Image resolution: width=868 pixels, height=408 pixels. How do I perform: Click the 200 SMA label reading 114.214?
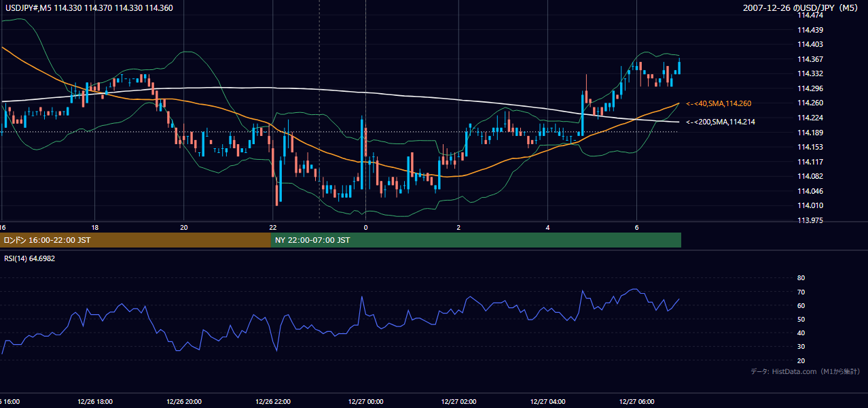[x=721, y=122]
